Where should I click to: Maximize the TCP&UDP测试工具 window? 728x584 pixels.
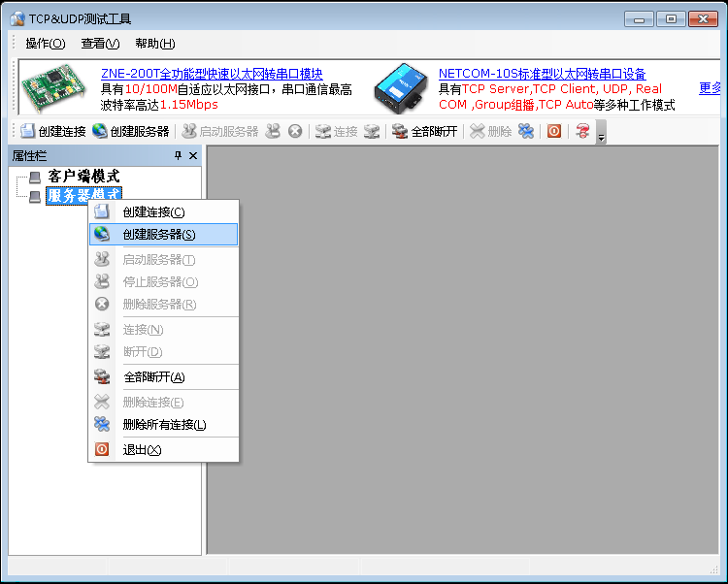coord(671,19)
